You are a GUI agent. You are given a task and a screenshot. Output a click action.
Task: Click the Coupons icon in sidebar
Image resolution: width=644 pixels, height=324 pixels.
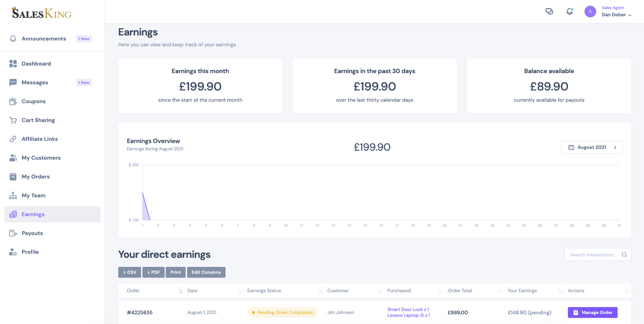13,101
